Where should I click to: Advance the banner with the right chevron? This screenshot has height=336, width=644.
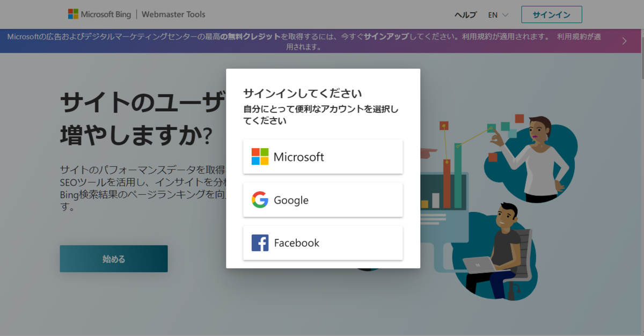624,41
